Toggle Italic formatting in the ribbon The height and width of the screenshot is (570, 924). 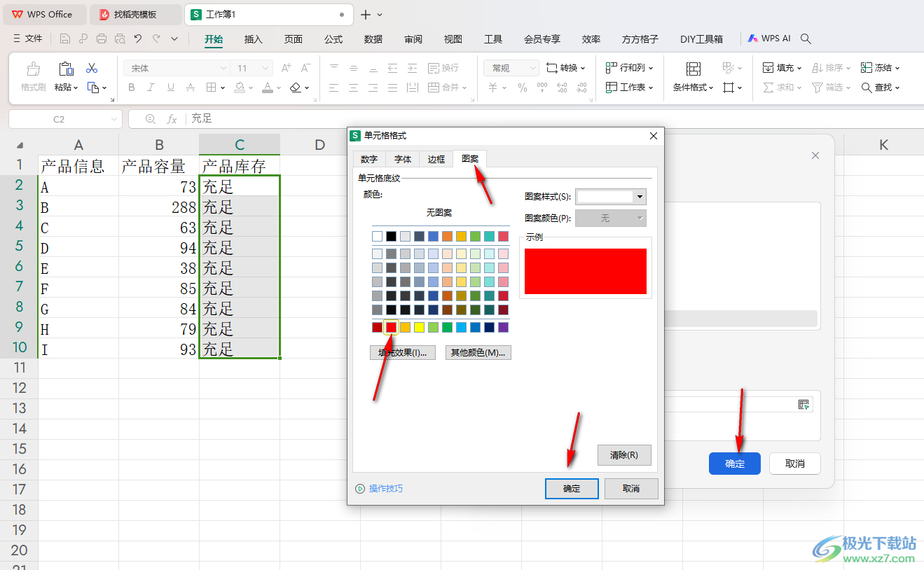click(151, 88)
